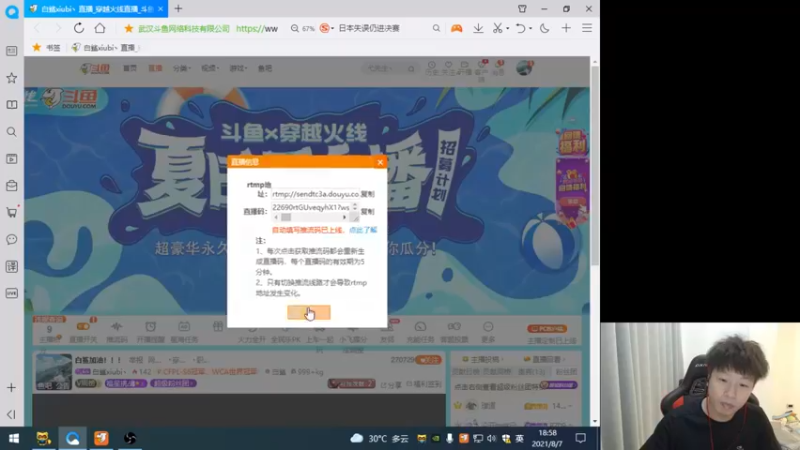Bookmark page with the star in address bar
The height and width of the screenshot is (450, 800).
coord(129,29)
